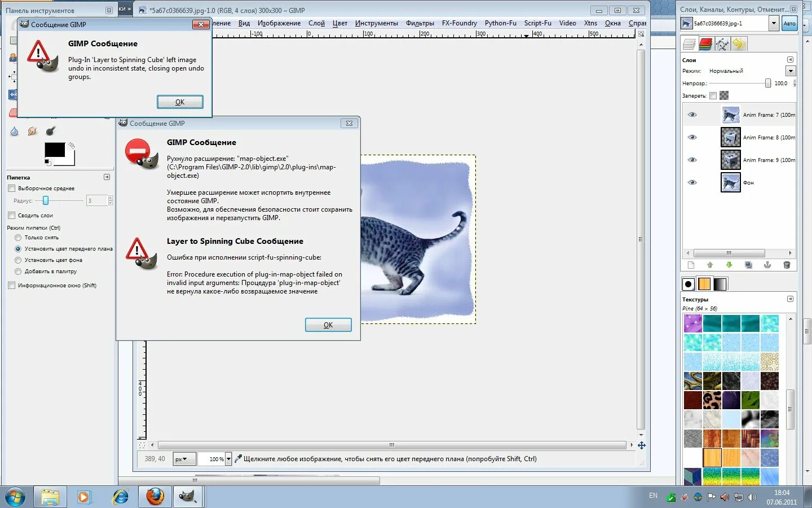
Task: Open the 'Вид' menu
Action: click(x=244, y=23)
